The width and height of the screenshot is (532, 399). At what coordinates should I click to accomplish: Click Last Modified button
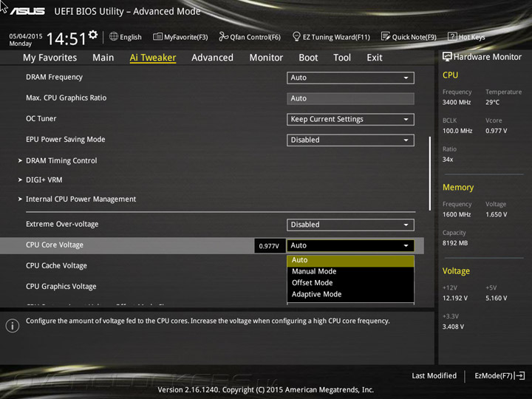(434, 376)
